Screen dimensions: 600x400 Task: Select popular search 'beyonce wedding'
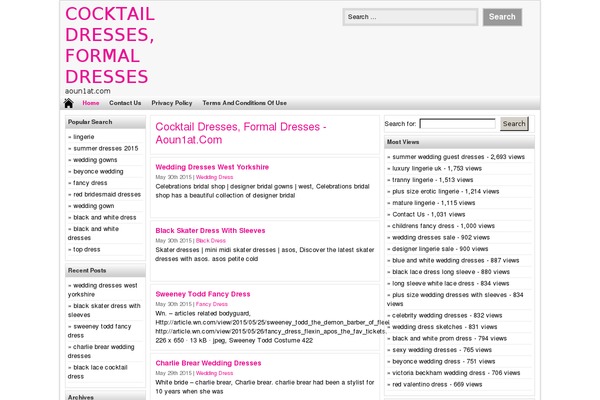point(98,171)
